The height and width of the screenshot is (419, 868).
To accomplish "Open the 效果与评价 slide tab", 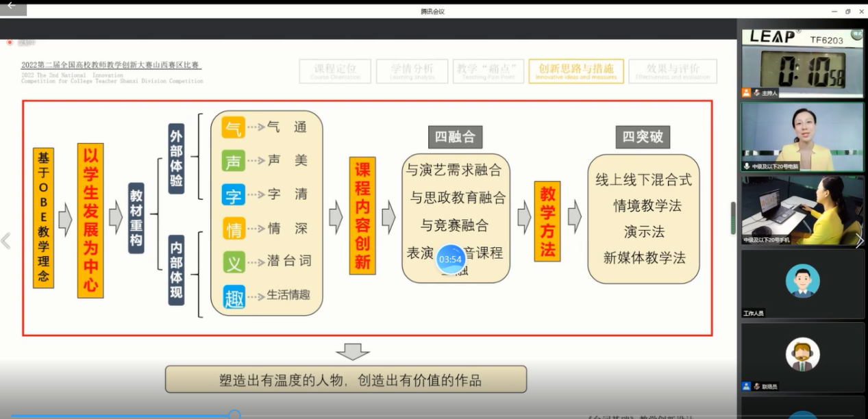I will click(673, 71).
